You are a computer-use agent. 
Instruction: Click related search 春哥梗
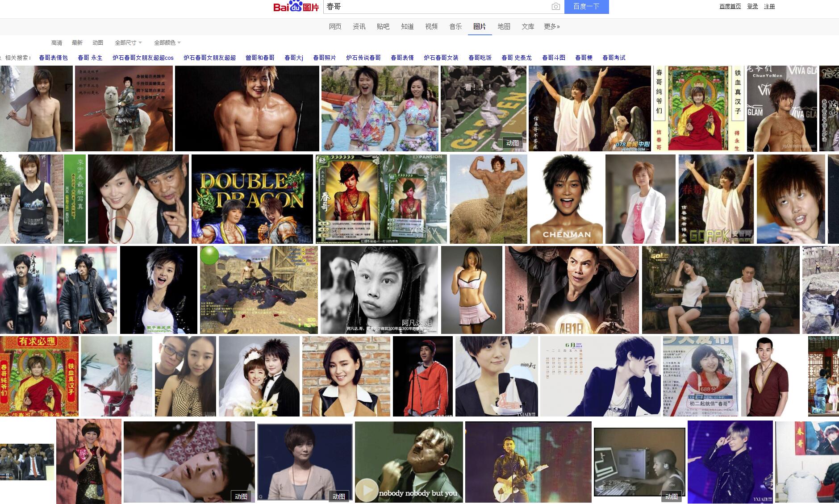584,58
